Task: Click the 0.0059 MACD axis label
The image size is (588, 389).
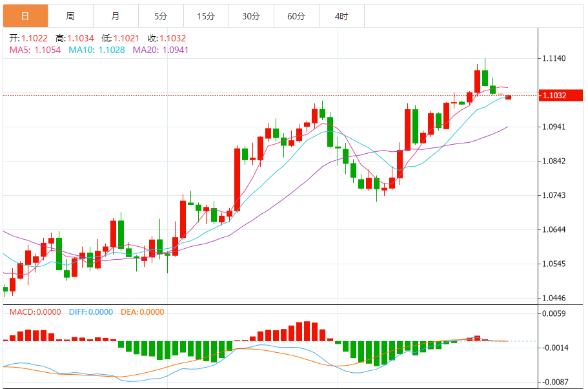Action: coord(555,314)
